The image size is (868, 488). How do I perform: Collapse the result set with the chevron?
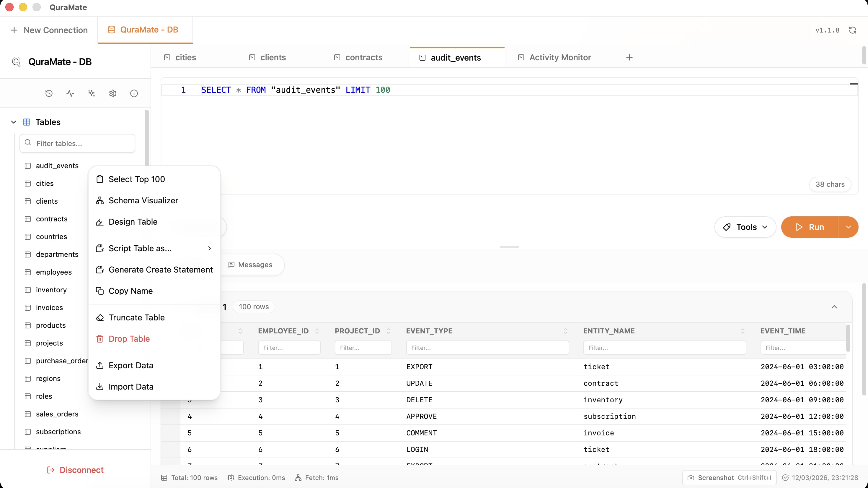[x=834, y=307]
